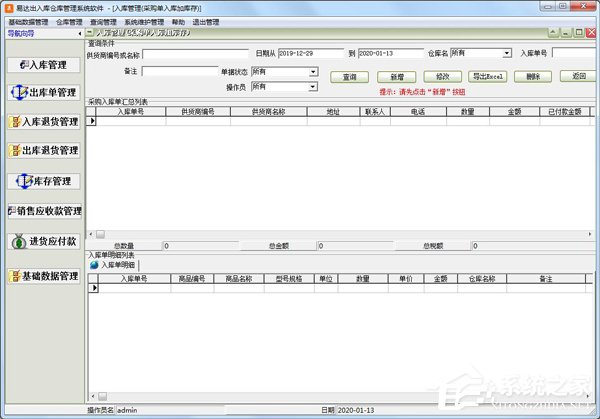
Task: Click the 单位 column header
Action: pos(326,279)
